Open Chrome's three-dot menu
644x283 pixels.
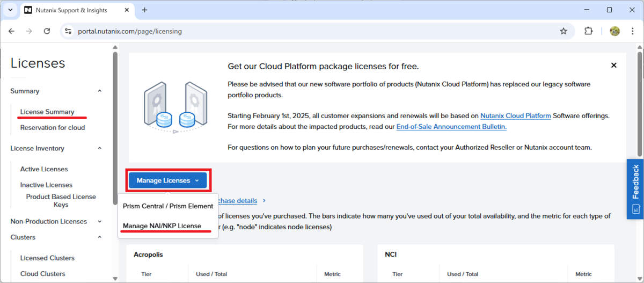pos(632,31)
